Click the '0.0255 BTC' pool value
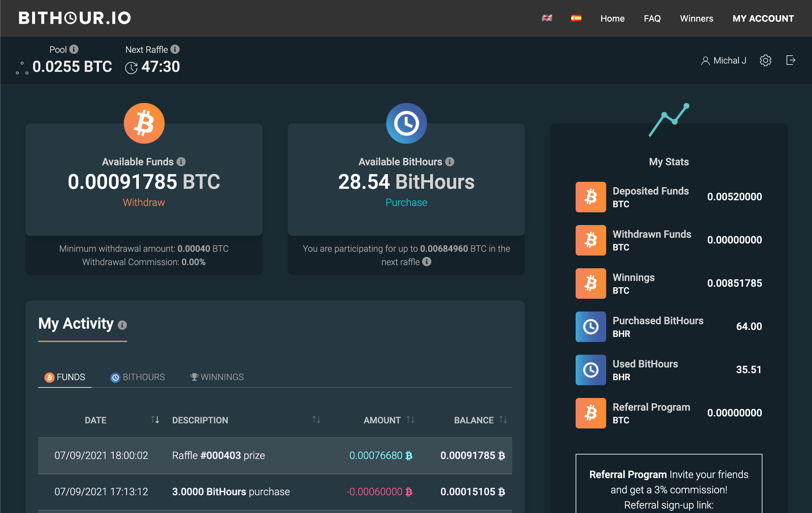The height and width of the screenshot is (513, 812). (72, 67)
